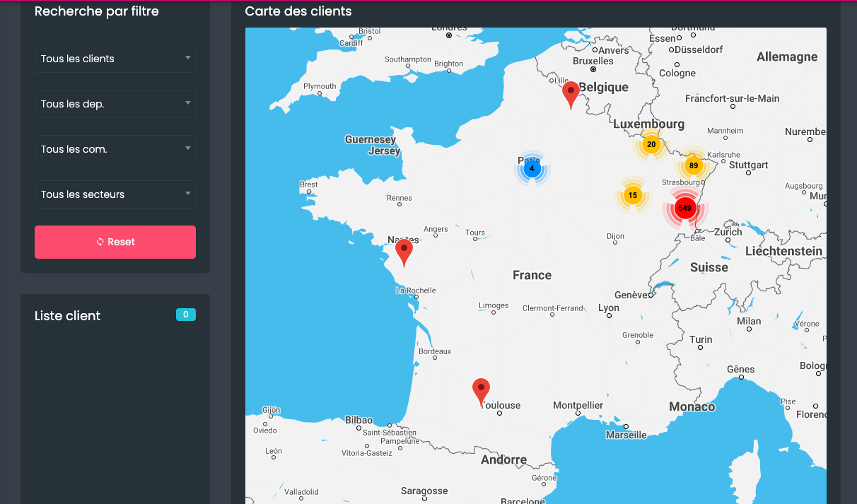
Task: Open the red cluster marker labeled 549
Action: pyautogui.click(x=684, y=209)
